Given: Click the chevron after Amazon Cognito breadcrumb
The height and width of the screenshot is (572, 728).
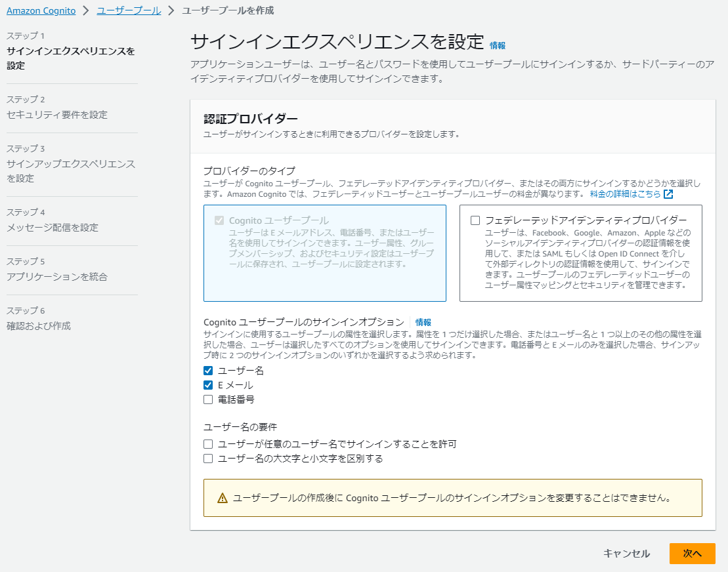Looking at the screenshot, I should 86,10.
